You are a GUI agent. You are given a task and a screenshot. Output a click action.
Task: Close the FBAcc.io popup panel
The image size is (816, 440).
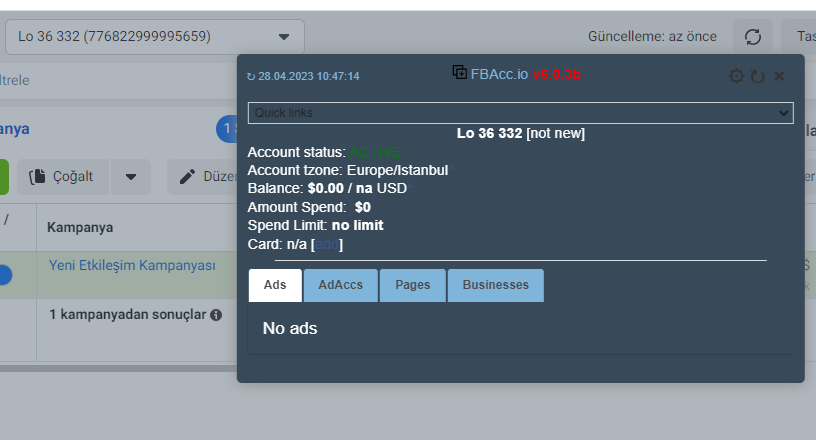(x=779, y=77)
